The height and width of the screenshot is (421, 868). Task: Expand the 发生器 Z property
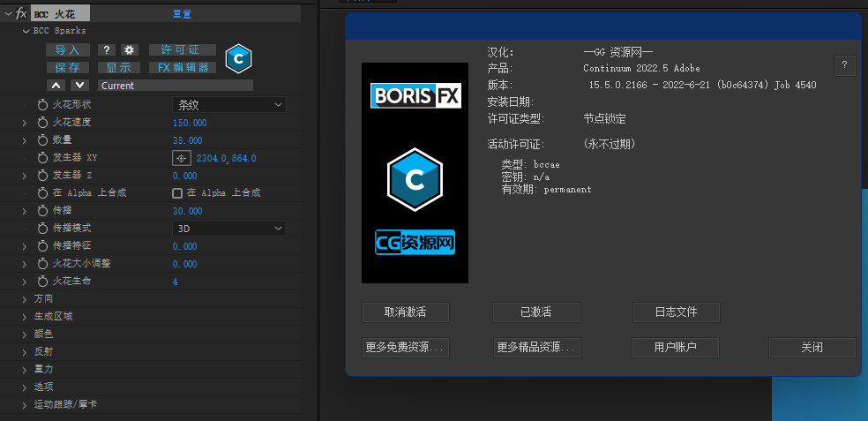[25, 176]
